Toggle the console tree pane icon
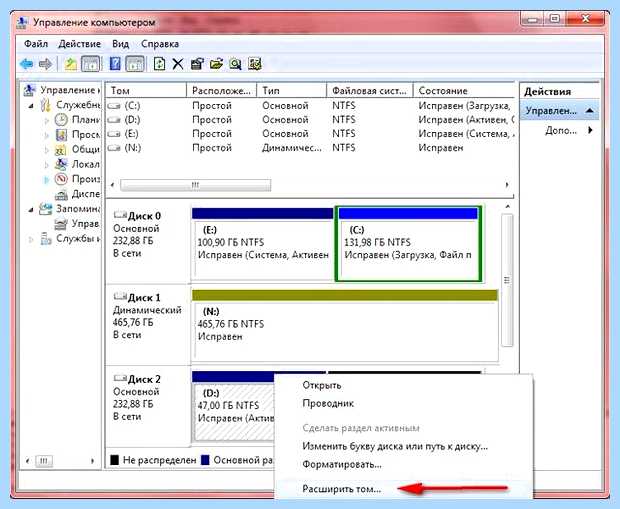The image size is (620, 509). coord(91,64)
